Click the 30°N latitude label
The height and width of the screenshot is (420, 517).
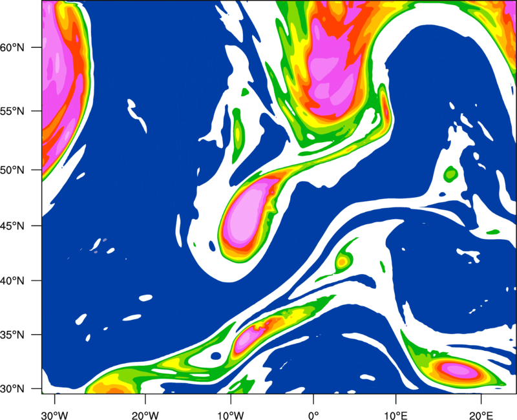12,389
